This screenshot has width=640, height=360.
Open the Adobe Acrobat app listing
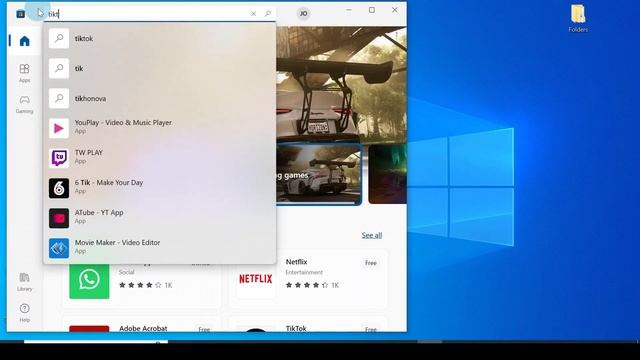[x=142, y=325]
